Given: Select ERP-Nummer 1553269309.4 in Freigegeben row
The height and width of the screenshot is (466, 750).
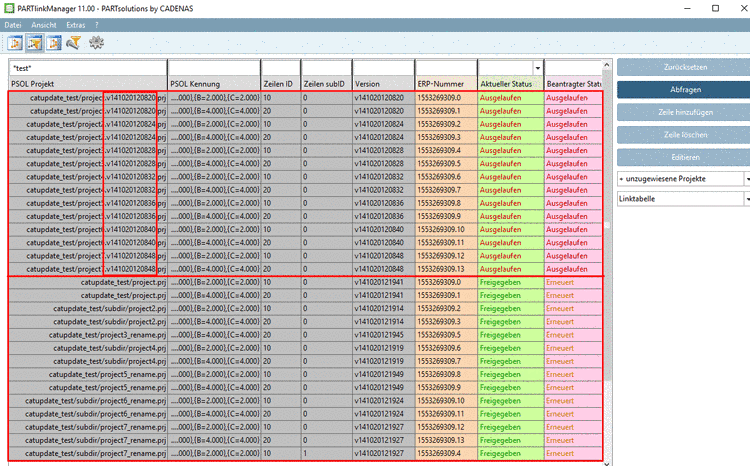Looking at the screenshot, I should pos(446,453).
